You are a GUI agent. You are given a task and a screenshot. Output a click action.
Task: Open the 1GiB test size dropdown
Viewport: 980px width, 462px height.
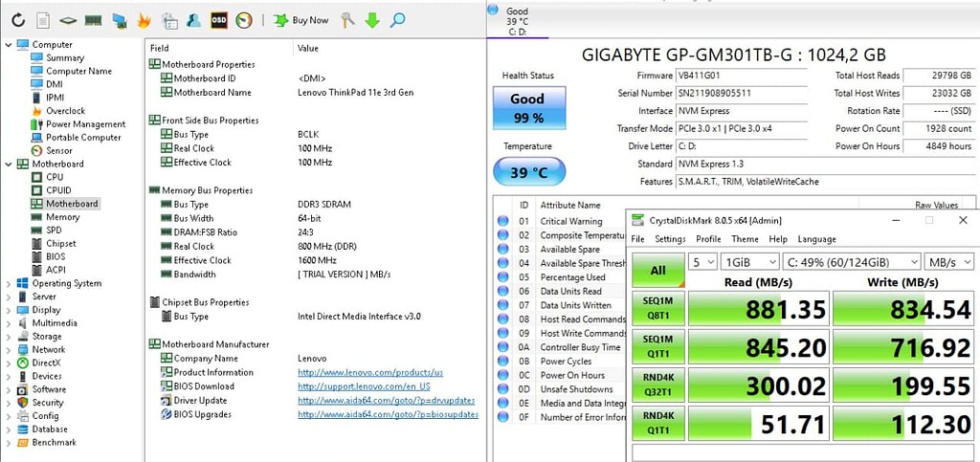(x=749, y=262)
